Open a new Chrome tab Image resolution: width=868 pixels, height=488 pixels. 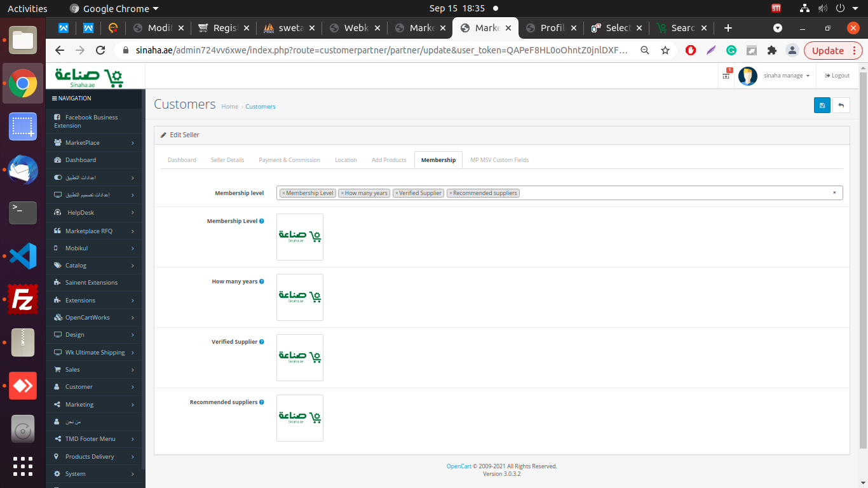(728, 28)
